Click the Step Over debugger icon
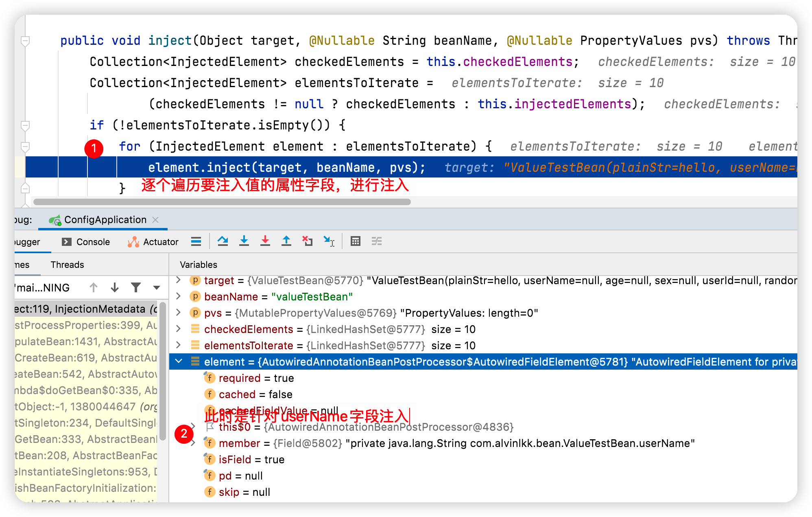The image size is (812, 517). click(x=223, y=241)
